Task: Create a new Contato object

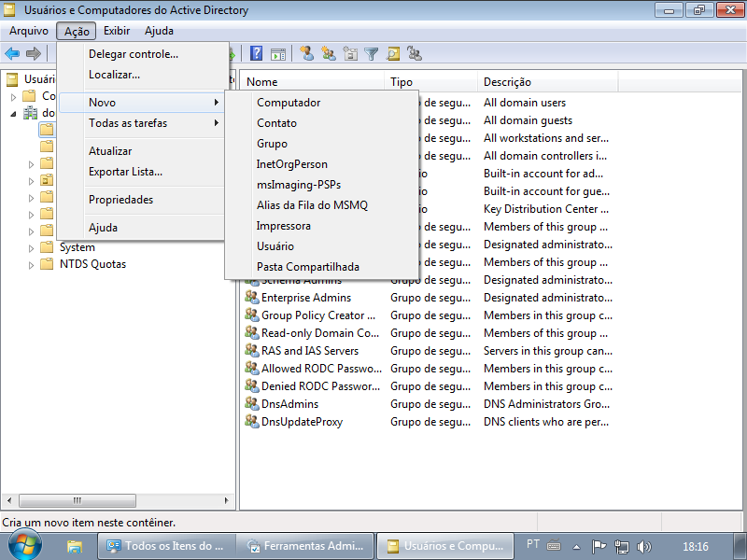Action: [x=321, y=123]
